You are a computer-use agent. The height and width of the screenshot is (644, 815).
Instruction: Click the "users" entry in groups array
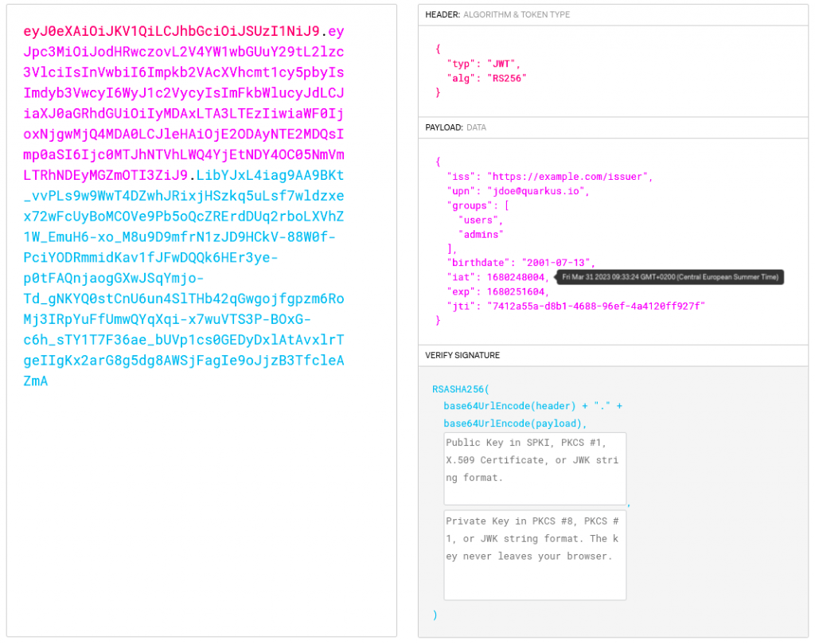coord(480,220)
